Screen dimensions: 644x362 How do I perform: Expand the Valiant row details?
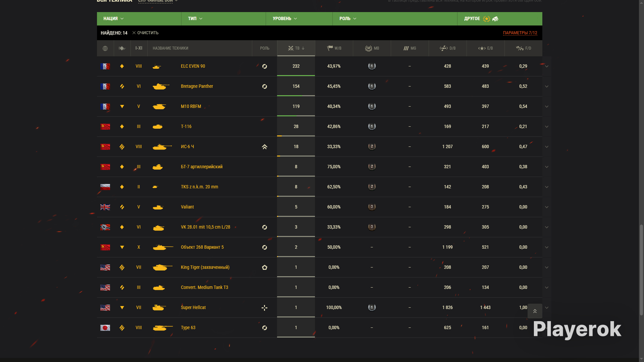pos(547,207)
